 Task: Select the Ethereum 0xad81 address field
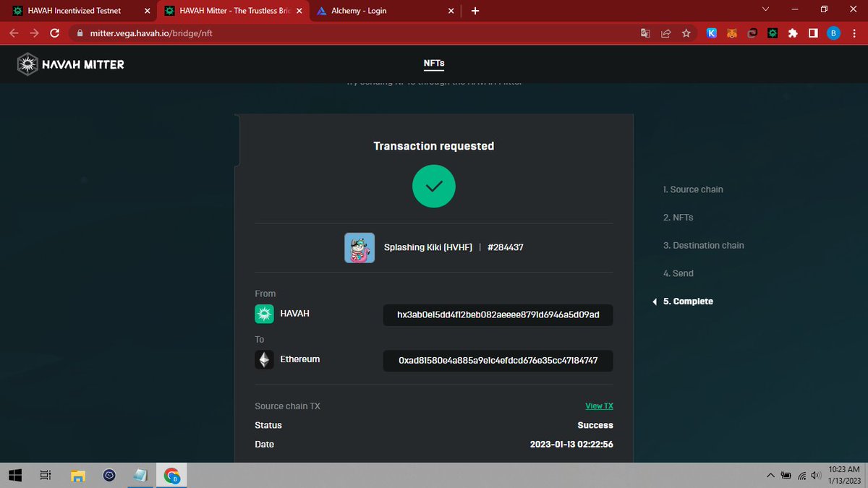pyautogui.click(x=498, y=361)
